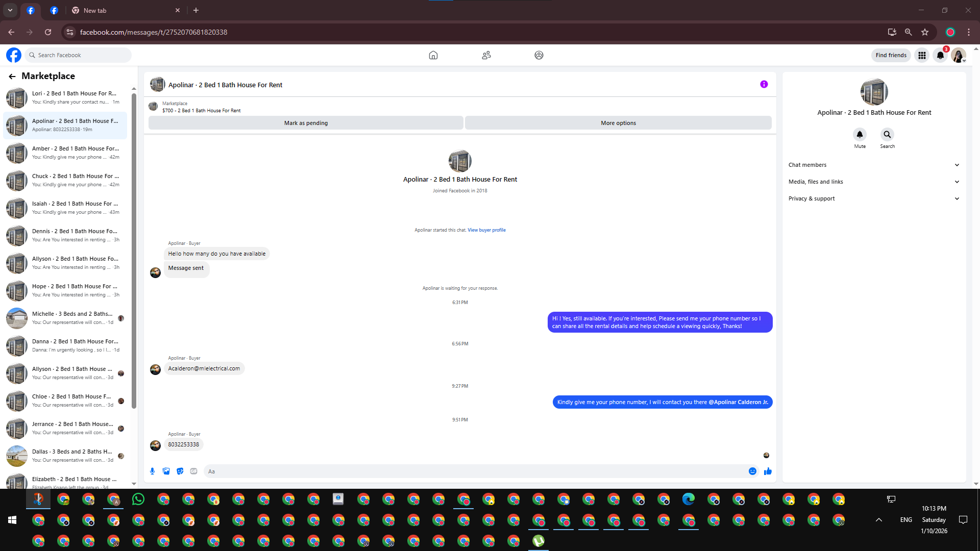This screenshot has width=980, height=551.
Task: Click View buyer profile link
Action: [x=486, y=230]
